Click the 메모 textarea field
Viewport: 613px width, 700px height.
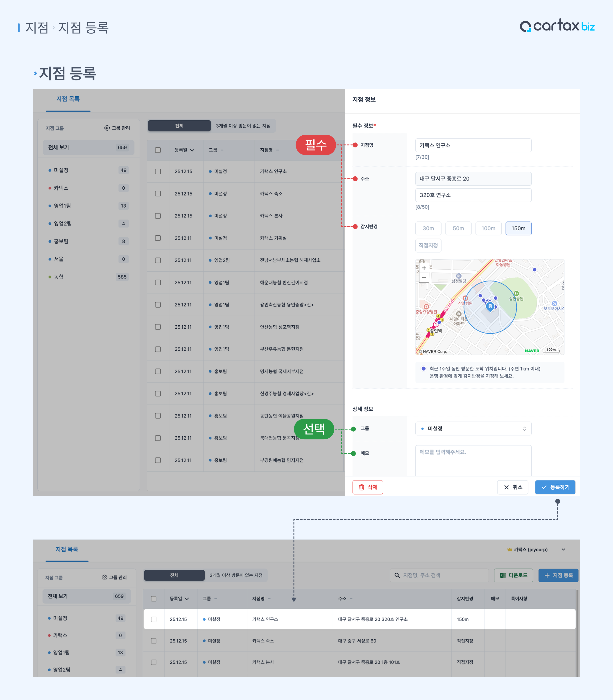473,460
